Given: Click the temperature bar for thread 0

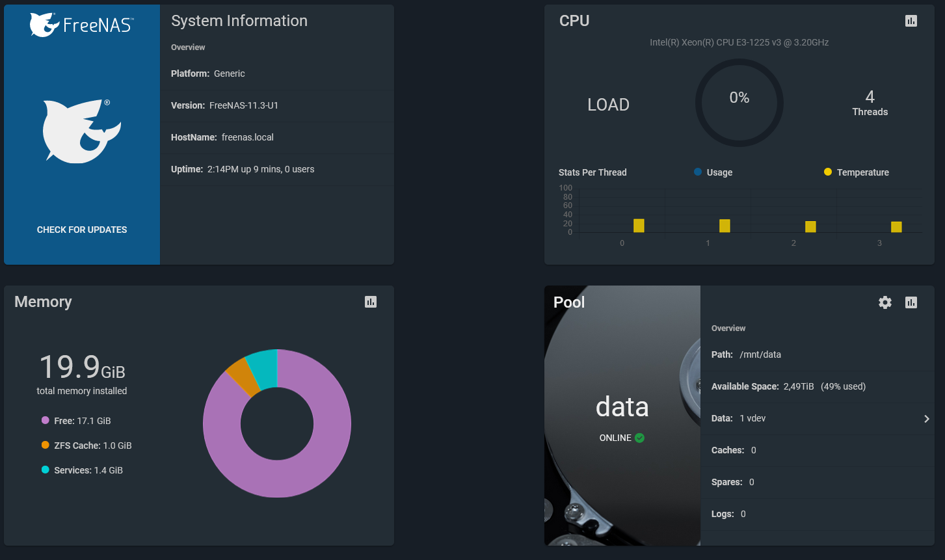Looking at the screenshot, I should tap(639, 226).
